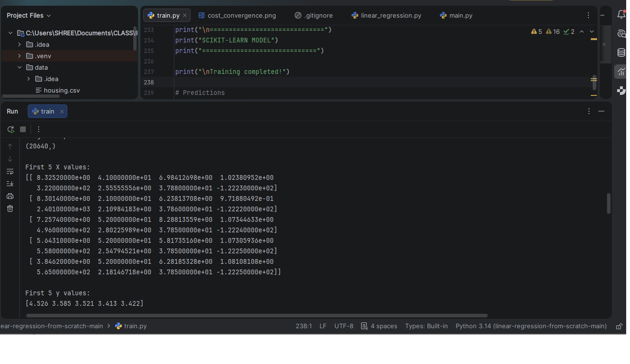Open line:column 238:1 navigator
Screen dimensions: 630x364
pyautogui.click(x=304, y=326)
